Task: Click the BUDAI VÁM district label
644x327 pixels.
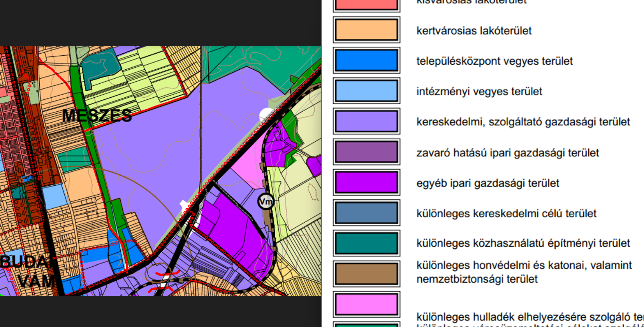Action: pos(30,271)
